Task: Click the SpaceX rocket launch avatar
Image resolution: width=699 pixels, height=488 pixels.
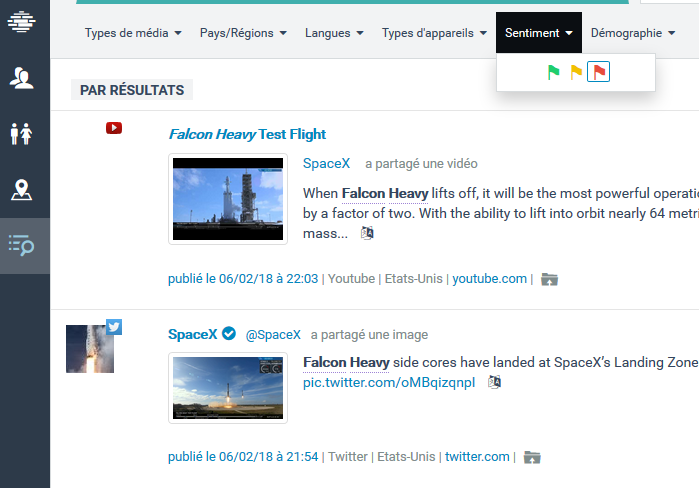Action: pyautogui.click(x=90, y=349)
